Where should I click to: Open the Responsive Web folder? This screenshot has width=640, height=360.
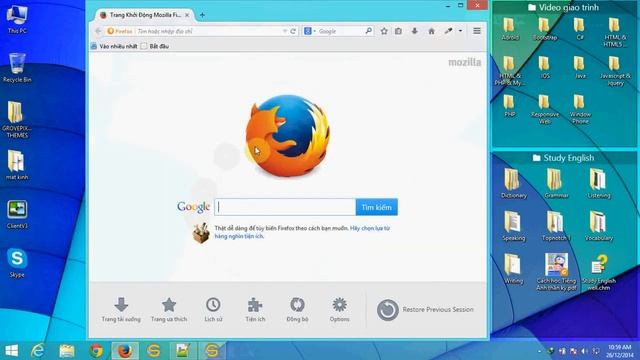545,109
